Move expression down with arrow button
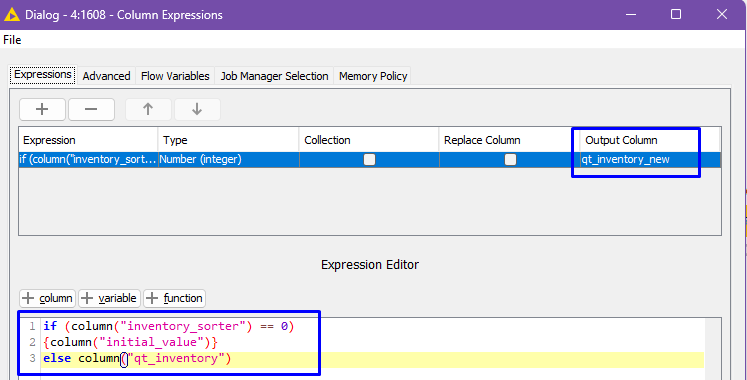The height and width of the screenshot is (380, 747). 197,110
